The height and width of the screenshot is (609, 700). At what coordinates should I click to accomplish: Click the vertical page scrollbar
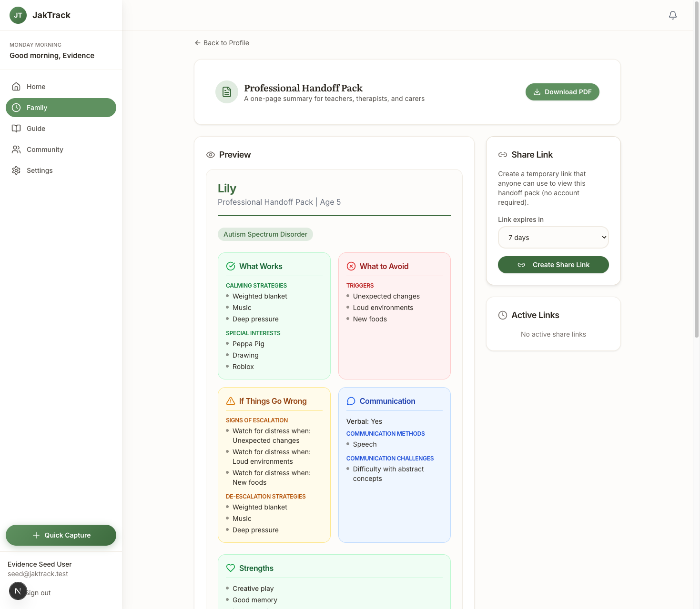pos(696,190)
